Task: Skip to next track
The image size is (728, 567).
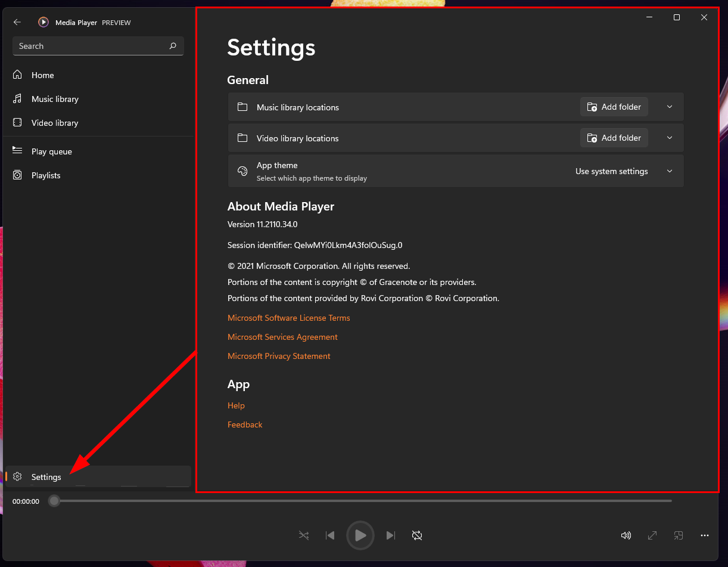Action: coord(391,535)
